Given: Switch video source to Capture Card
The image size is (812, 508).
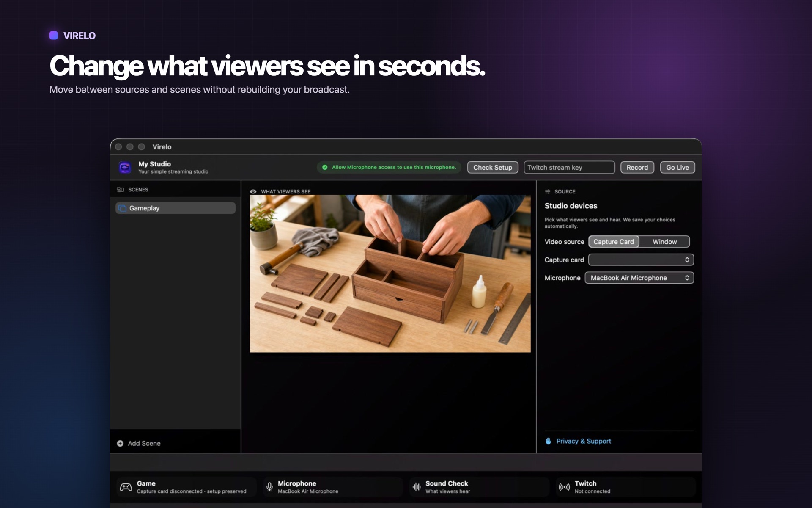Looking at the screenshot, I should [x=614, y=242].
